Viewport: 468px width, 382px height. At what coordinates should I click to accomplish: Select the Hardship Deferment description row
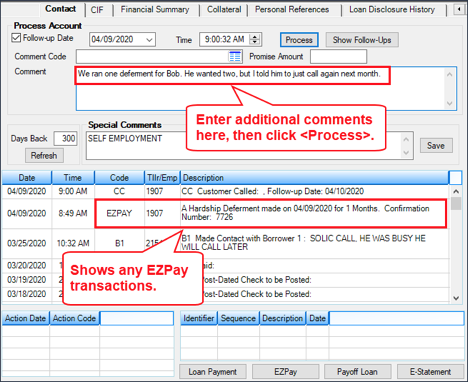[314, 213]
